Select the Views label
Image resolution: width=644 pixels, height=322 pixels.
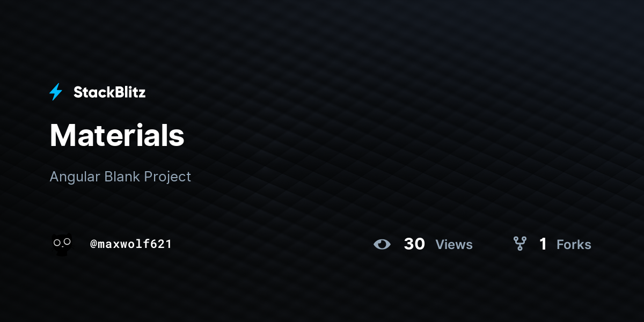(x=454, y=245)
